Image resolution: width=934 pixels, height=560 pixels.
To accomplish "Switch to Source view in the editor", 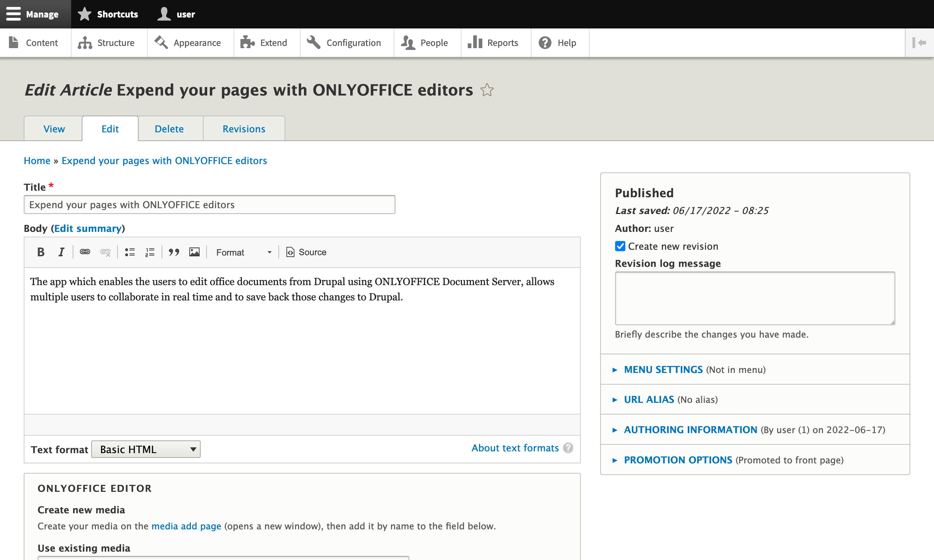I will pos(306,252).
